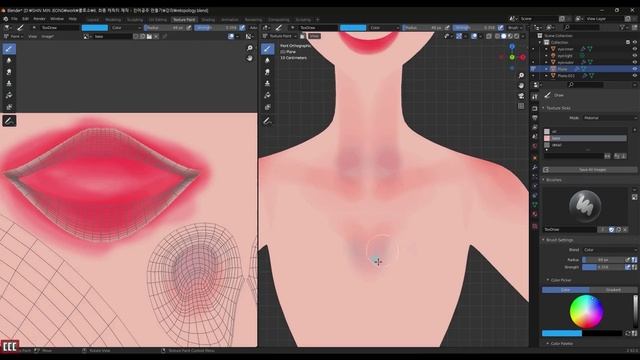Select the Soften tool in the 3D viewport toolbar
640x360 pixels.
coord(267,60)
